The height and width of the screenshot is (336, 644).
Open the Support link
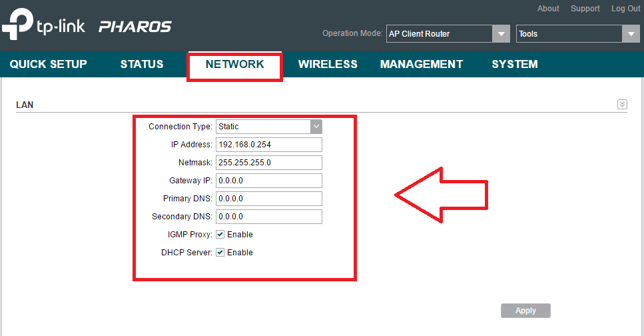click(x=585, y=9)
